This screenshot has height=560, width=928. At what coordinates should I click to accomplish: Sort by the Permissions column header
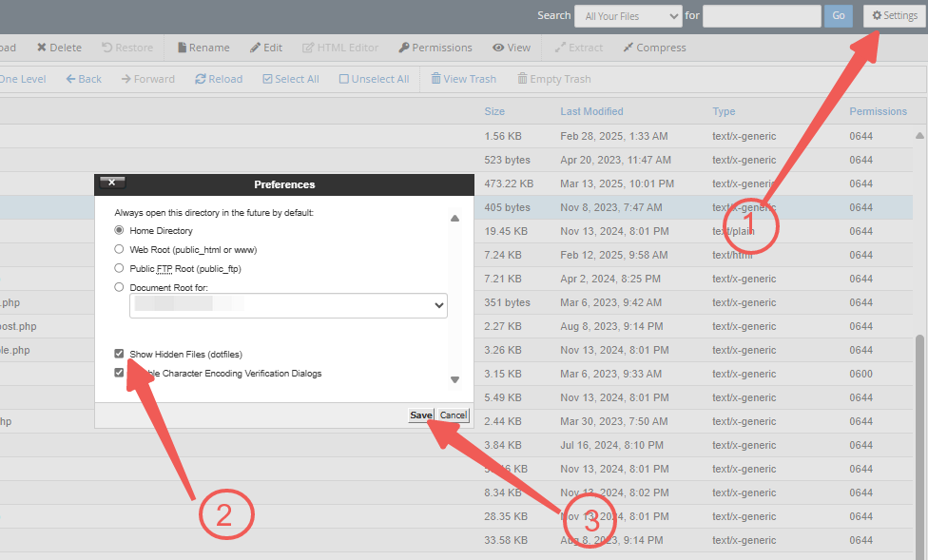pos(878,111)
